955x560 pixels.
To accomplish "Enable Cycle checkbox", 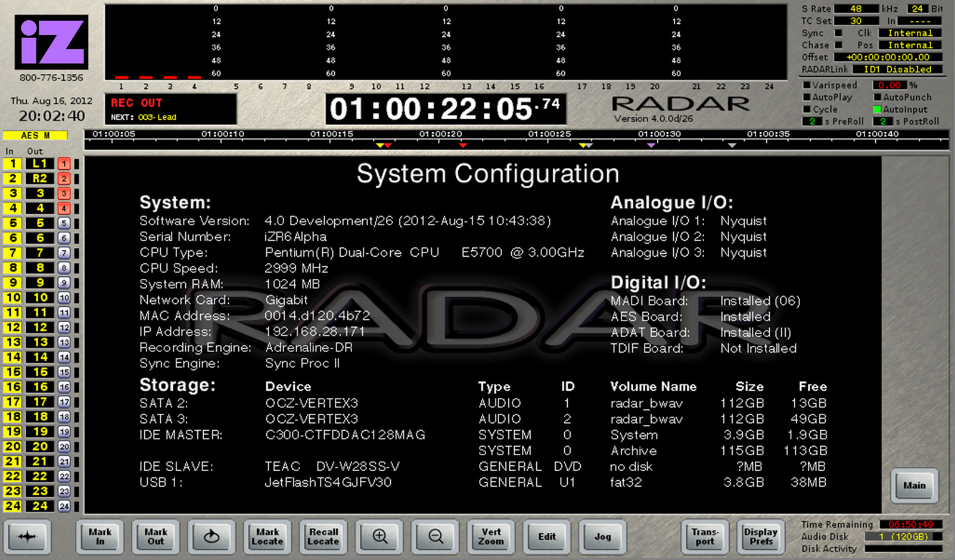I will tap(807, 109).
